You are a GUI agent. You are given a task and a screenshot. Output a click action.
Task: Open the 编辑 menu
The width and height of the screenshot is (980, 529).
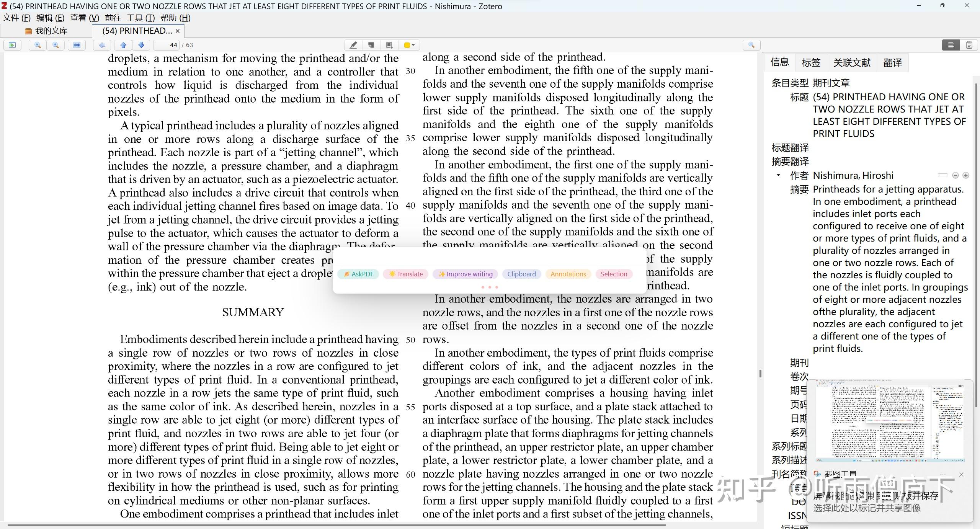50,18
